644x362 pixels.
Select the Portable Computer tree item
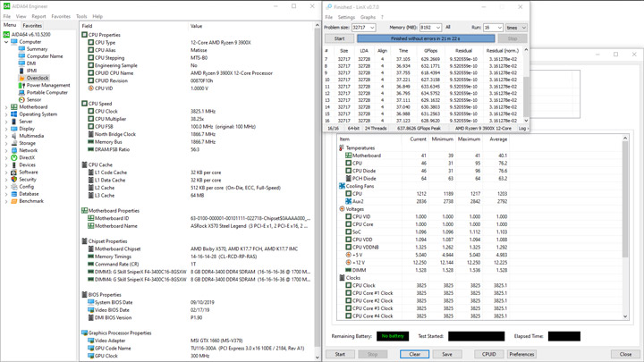[x=47, y=93]
